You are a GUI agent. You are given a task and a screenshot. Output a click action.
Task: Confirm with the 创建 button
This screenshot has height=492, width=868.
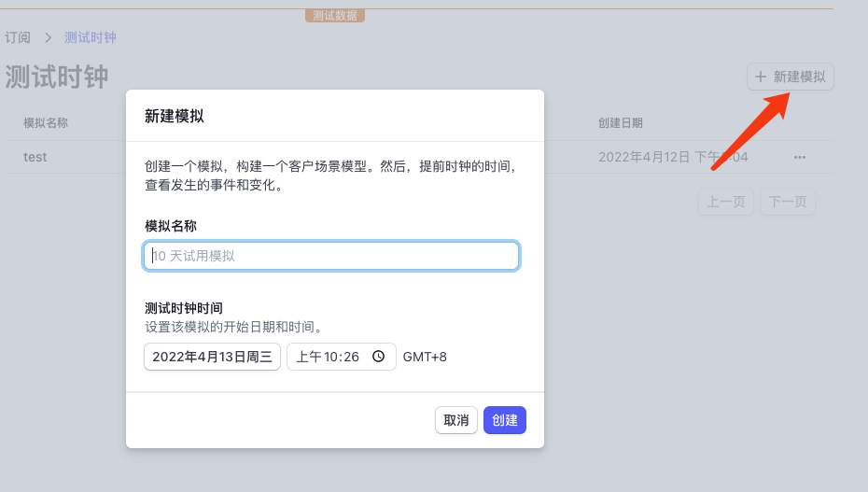[505, 420]
